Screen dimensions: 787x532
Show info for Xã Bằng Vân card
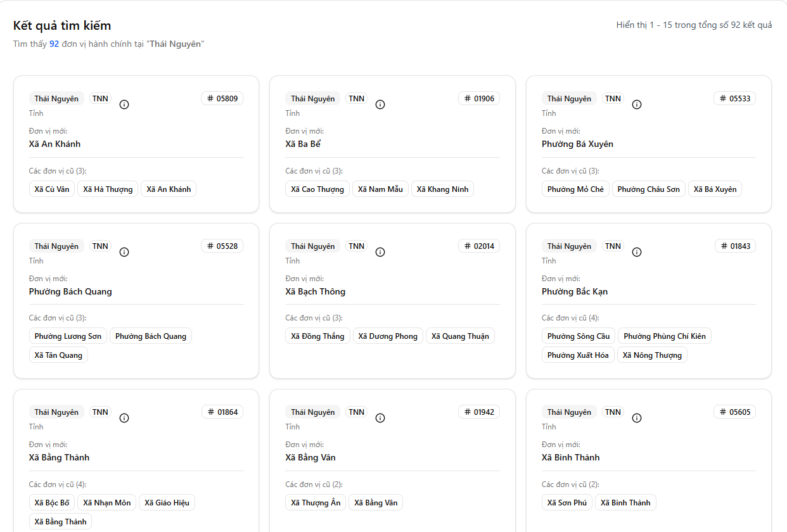380,418
